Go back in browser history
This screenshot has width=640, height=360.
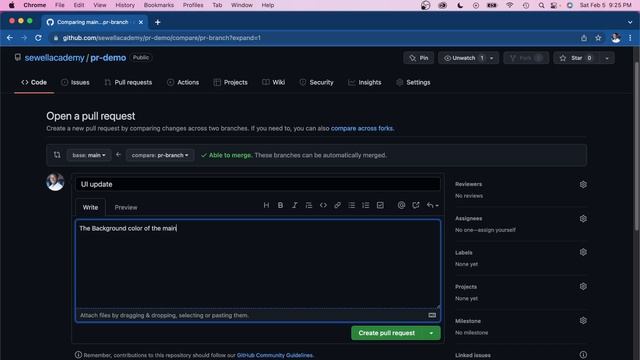tap(10, 38)
